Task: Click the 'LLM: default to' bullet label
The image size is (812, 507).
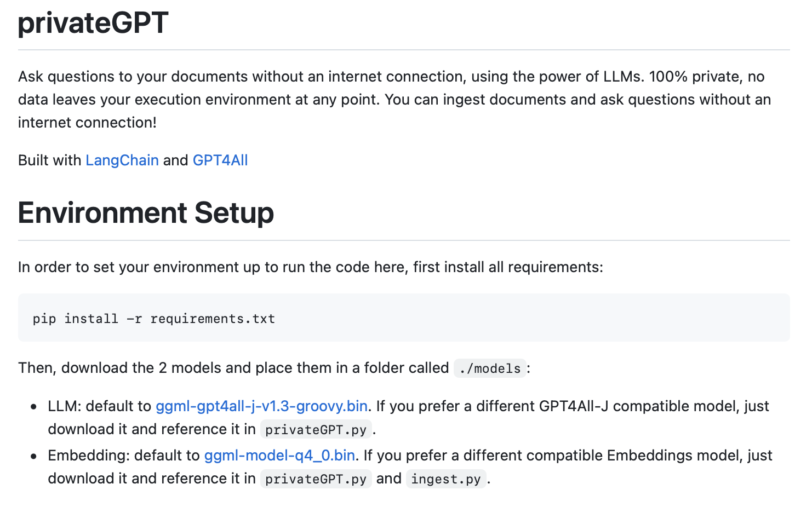Action: pyautogui.click(x=99, y=406)
